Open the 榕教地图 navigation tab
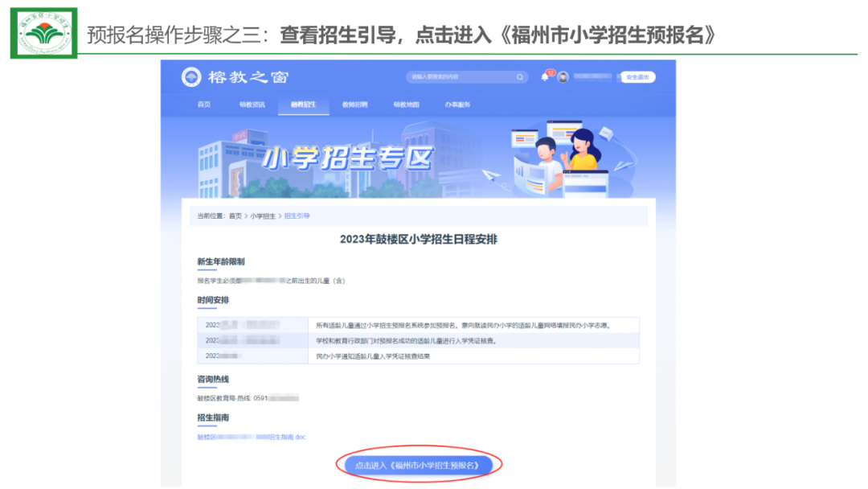This screenshot has height=489, width=868. point(406,105)
